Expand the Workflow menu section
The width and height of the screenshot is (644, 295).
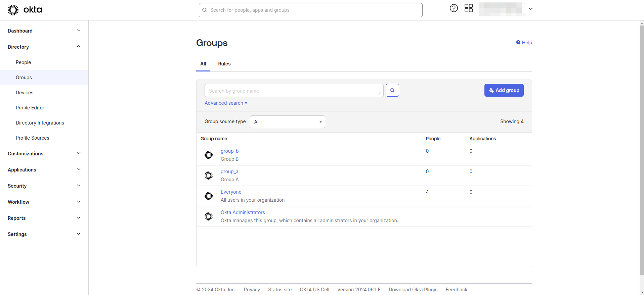tap(44, 202)
